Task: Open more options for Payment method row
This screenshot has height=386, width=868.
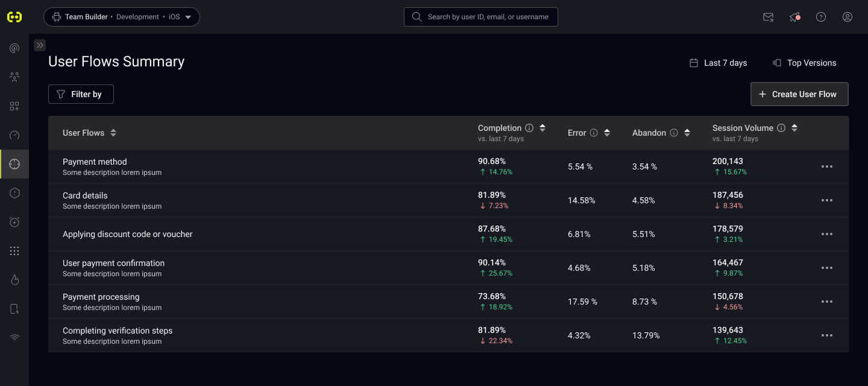Action: point(827,166)
